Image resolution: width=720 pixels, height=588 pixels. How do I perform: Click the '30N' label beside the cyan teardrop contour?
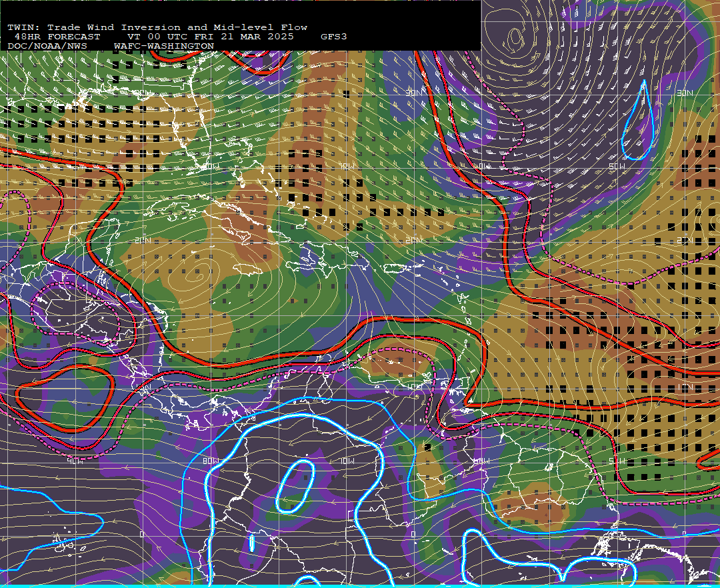685,93
